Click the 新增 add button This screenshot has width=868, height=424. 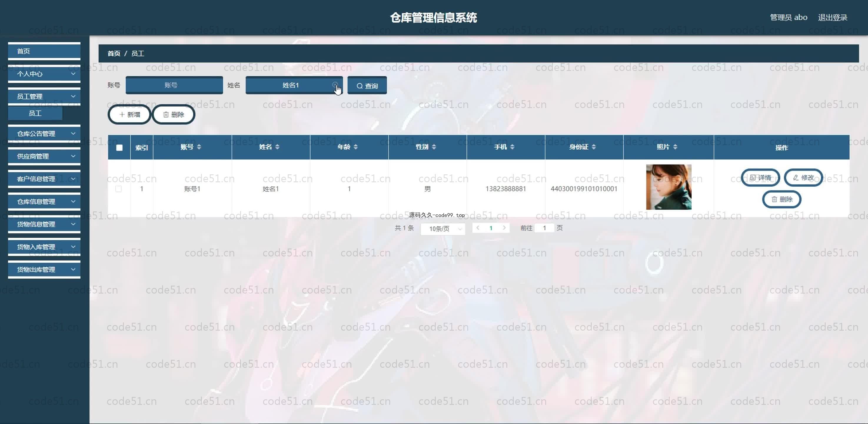coord(129,115)
